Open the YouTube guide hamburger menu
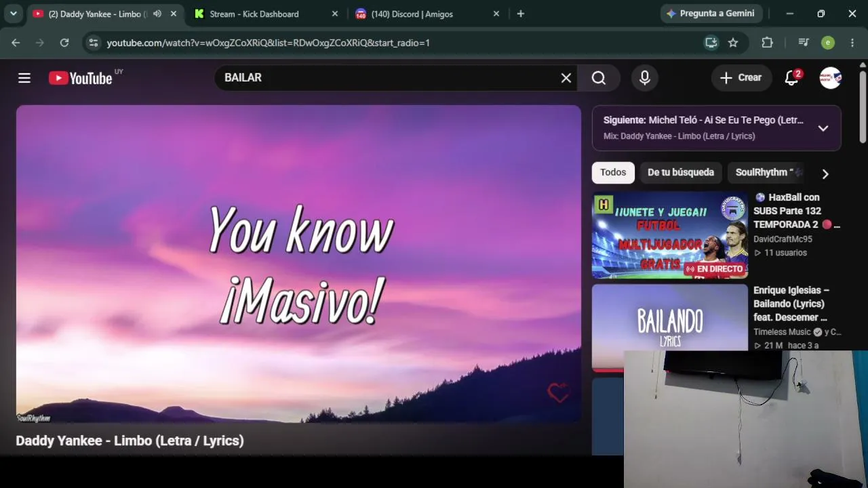Screen dimensions: 868x488 point(24,78)
